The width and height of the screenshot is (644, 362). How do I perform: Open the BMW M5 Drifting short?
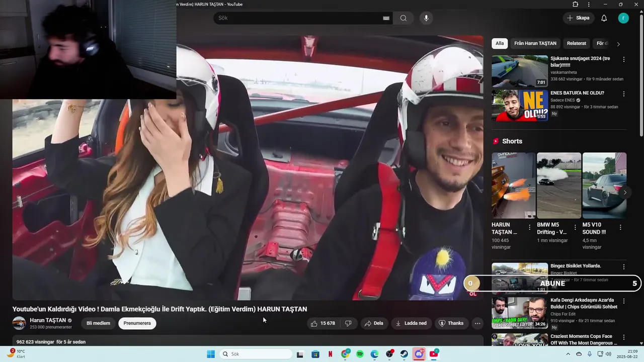(559, 186)
